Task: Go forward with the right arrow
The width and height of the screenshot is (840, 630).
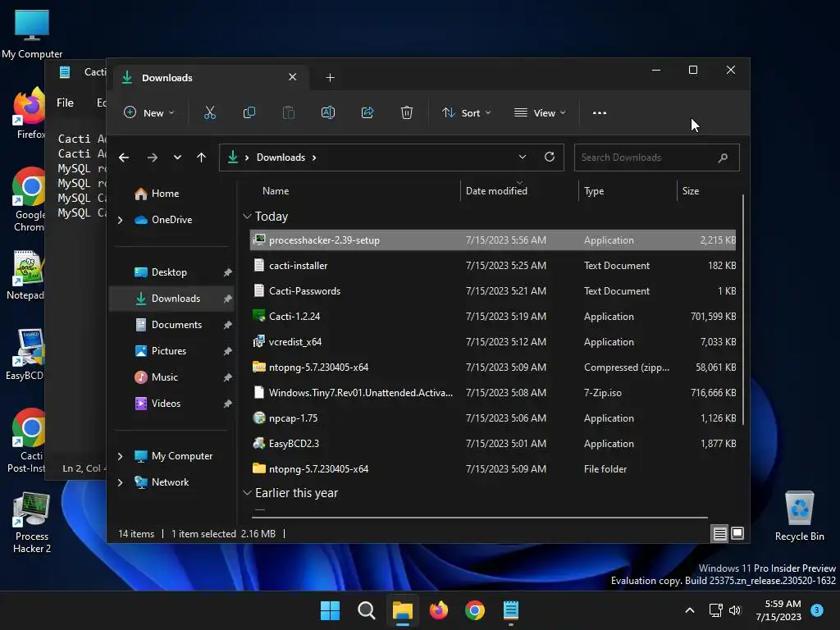Action: (x=152, y=157)
